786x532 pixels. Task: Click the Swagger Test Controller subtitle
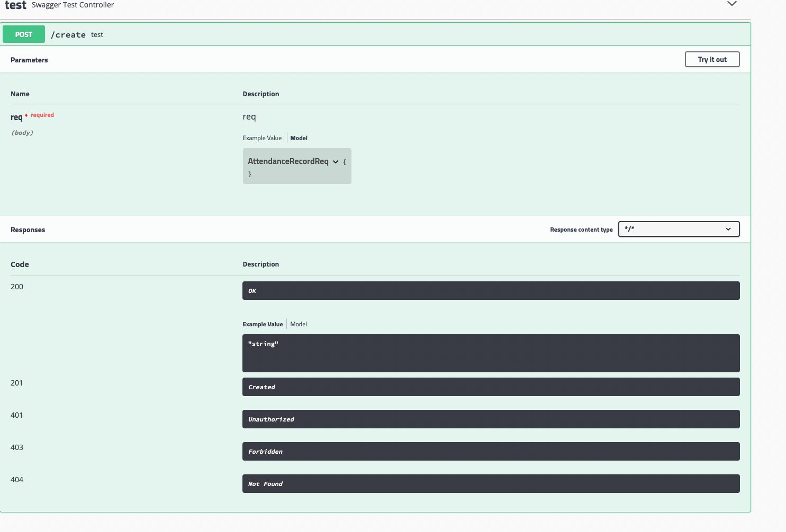point(73,5)
